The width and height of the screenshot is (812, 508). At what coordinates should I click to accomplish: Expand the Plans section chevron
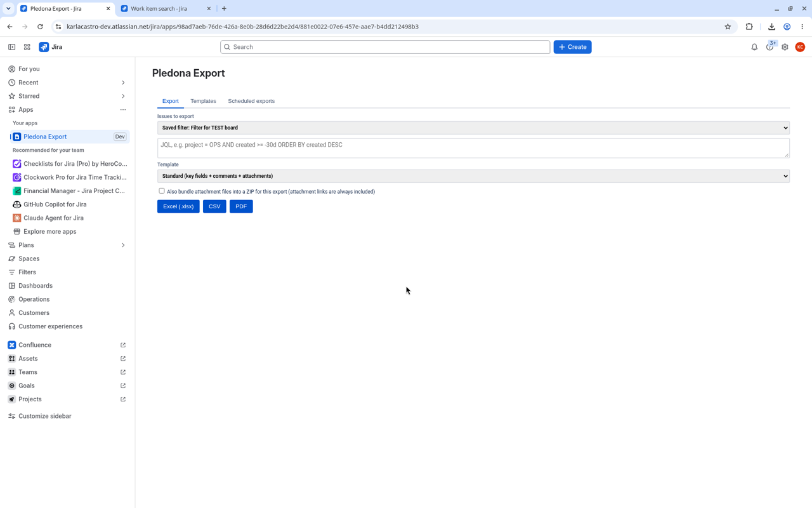(x=123, y=245)
